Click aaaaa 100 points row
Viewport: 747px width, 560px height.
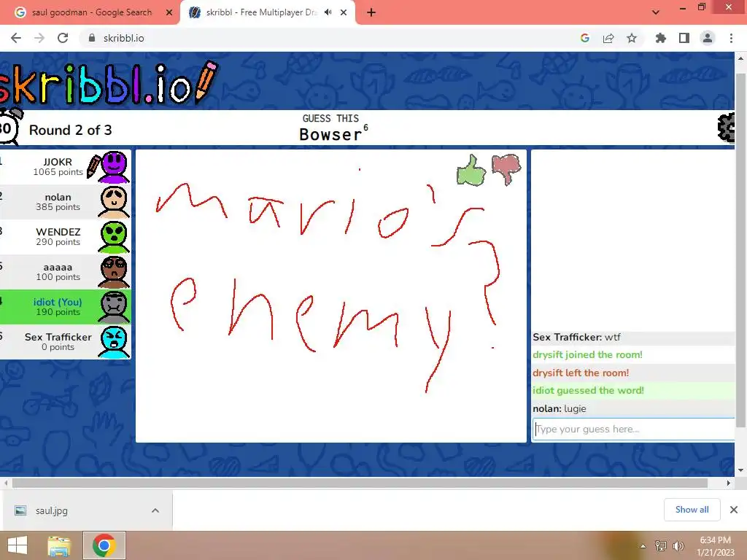pos(65,272)
